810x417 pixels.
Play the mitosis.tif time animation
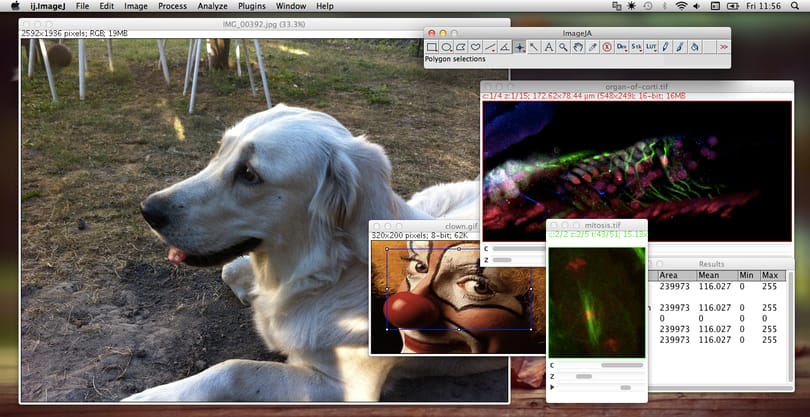coord(552,387)
